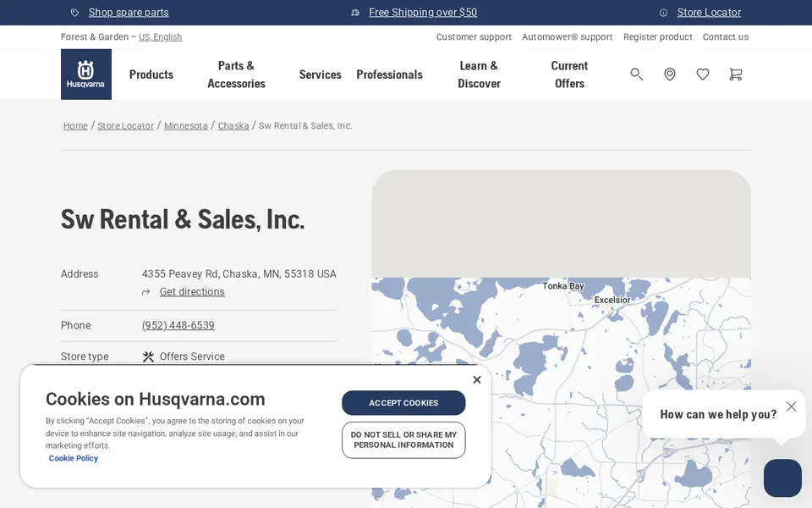Viewport: 812px width, 508px height.
Task: Click Register product link
Action: pyautogui.click(x=658, y=36)
